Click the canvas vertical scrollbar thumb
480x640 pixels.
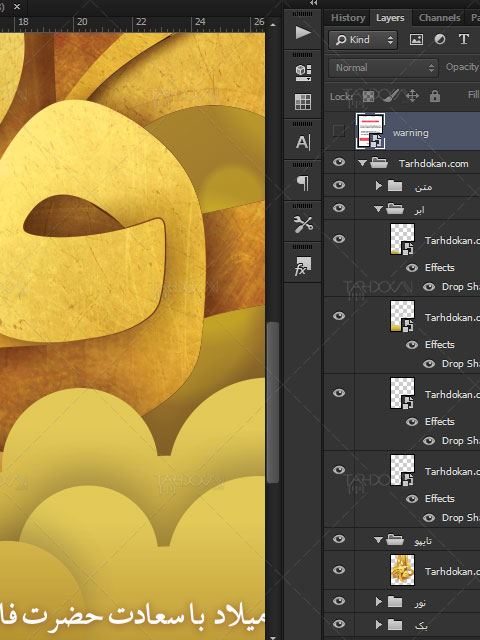[273, 402]
